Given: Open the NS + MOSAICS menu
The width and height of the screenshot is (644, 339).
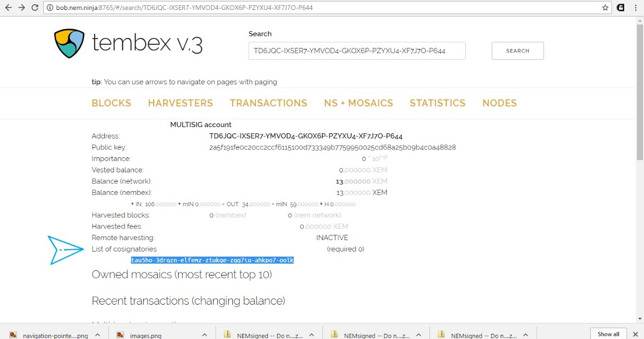Looking at the screenshot, I should pyautogui.click(x=358, y=103).
